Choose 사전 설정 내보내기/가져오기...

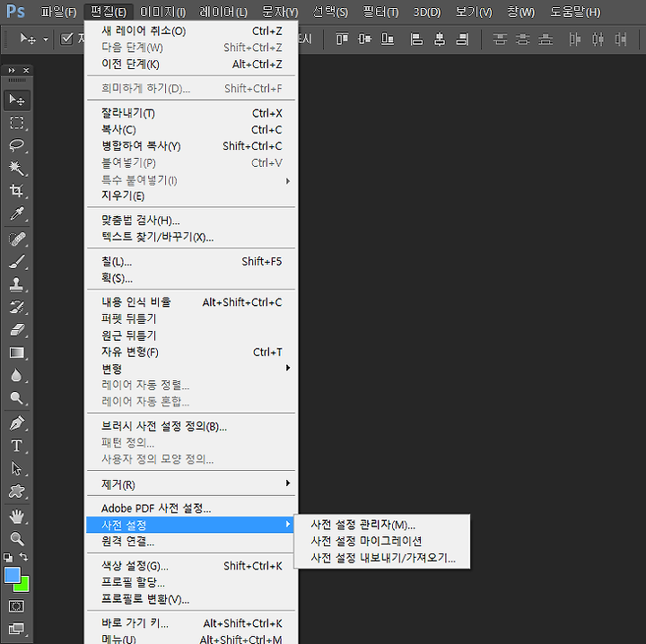pos(382,558)
